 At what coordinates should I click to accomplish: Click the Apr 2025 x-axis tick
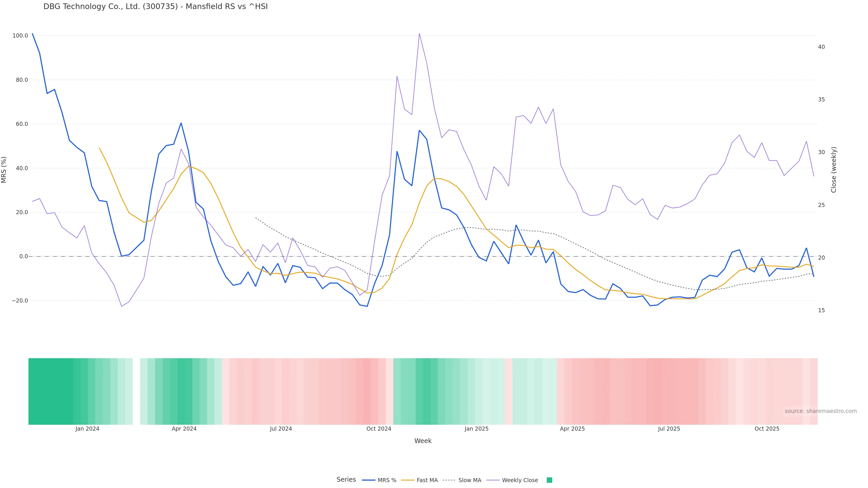pos(572,429)
